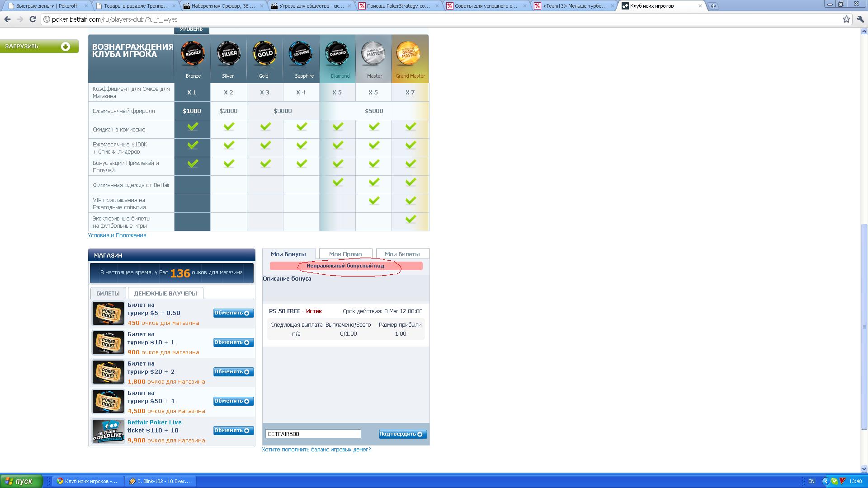Open the Мои Билеты tab
Image resolution: width=868 pixels, height=488 pixels.
coord(402,254)
